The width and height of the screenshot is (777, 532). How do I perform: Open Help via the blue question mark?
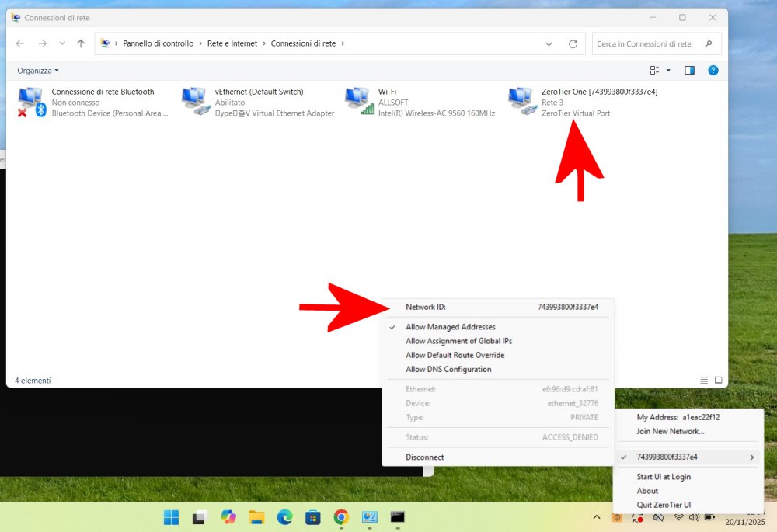[x=713, y=70]
